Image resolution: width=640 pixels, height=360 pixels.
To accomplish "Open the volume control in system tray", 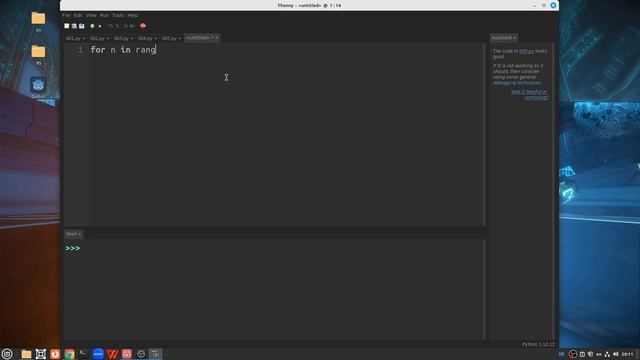I will pyautogui.click(x=616, y=354).
